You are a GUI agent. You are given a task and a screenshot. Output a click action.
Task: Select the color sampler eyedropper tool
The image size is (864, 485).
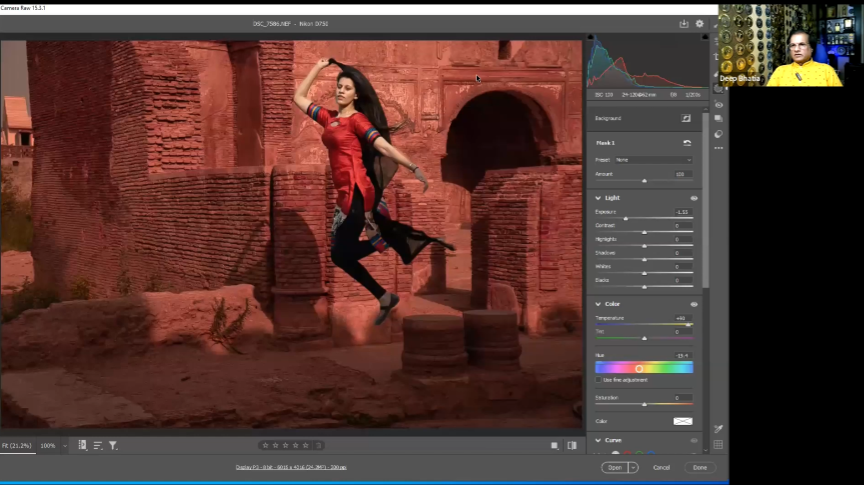click(x=718, y=428)
